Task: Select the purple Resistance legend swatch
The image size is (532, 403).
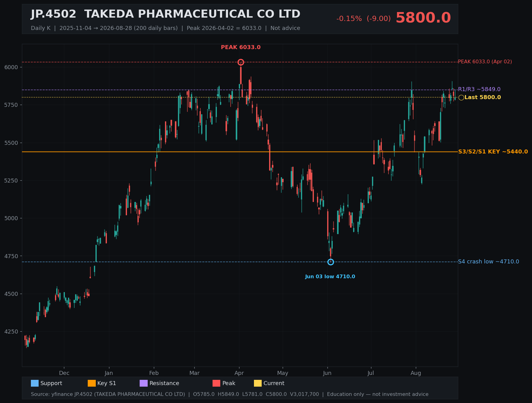Action: (144, 383)
